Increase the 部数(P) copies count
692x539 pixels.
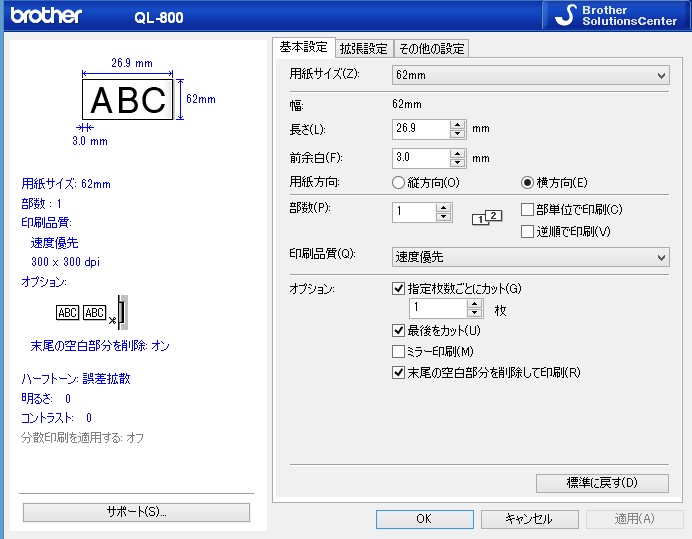click(x=443, y=207)
